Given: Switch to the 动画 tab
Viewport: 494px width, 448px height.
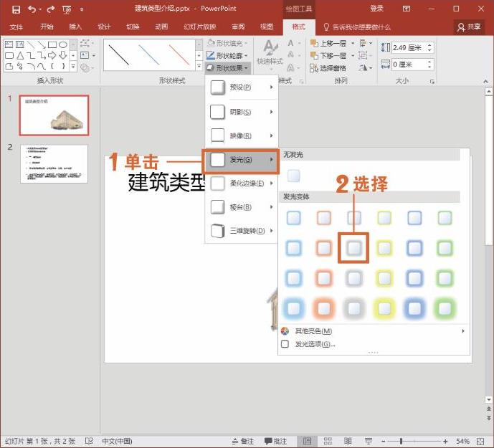Looking at the screenshot, I should point(161,27).
